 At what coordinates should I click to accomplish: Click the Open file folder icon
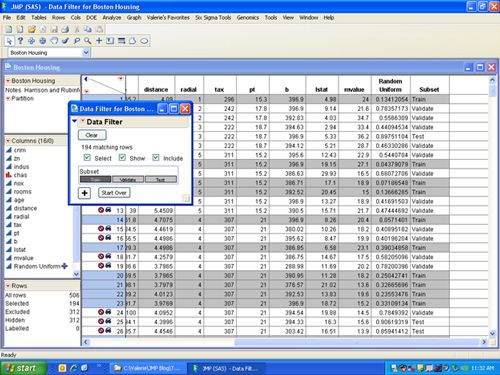tap(32, 29)
